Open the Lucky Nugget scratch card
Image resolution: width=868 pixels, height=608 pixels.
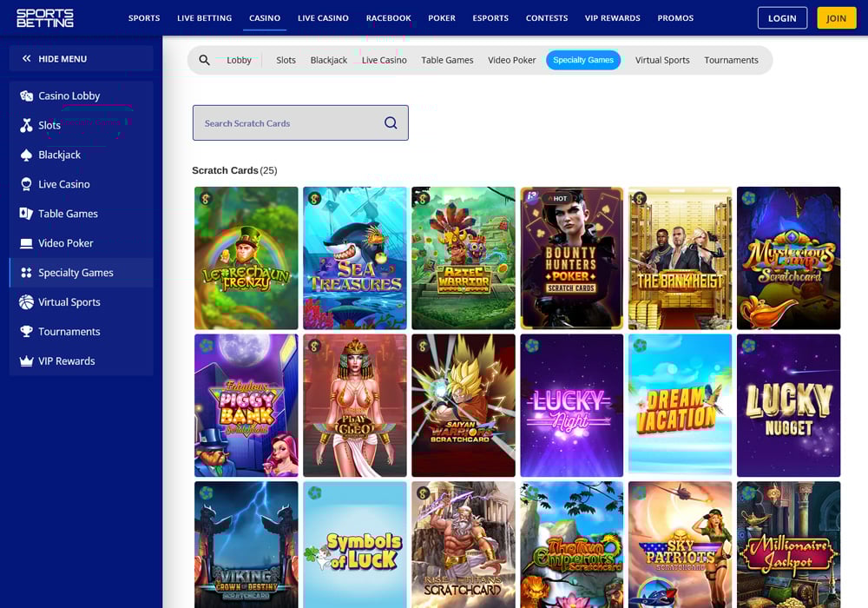[788, 406]
